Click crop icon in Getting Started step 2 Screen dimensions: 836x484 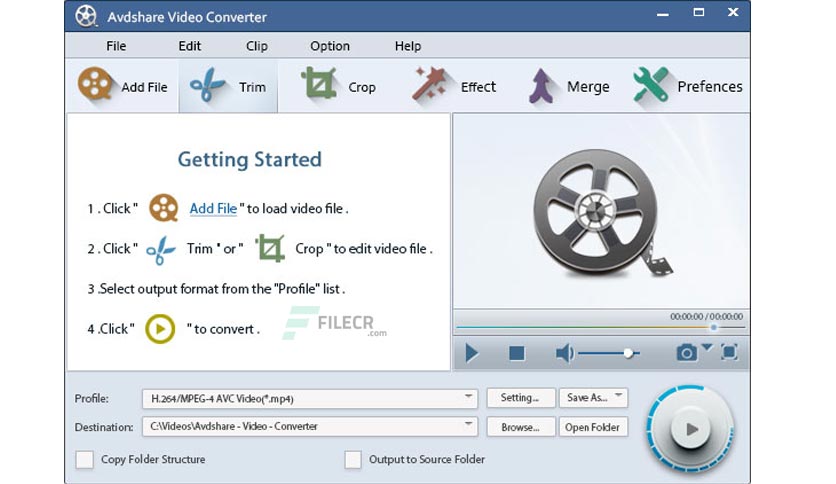coord(270,248)
